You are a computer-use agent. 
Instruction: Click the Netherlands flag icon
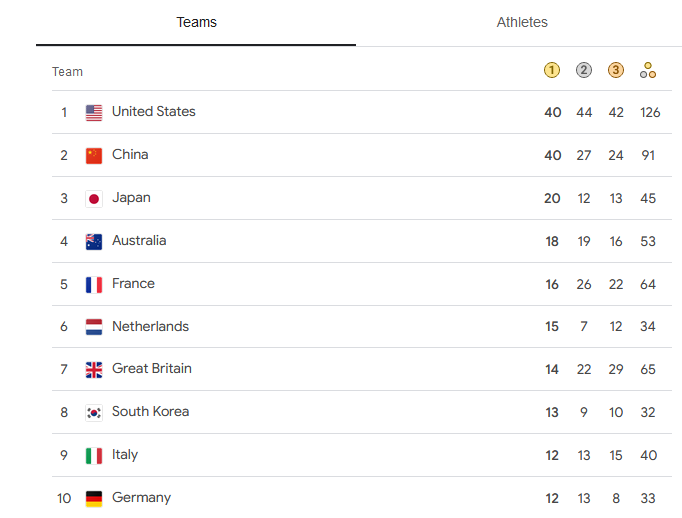tap(94, 327)
